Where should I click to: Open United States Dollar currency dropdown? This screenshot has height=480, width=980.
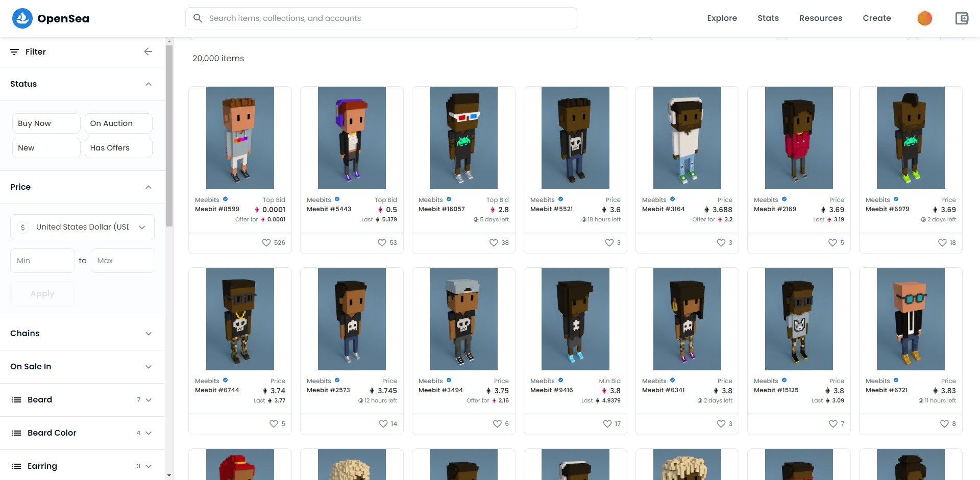[82, 227]
